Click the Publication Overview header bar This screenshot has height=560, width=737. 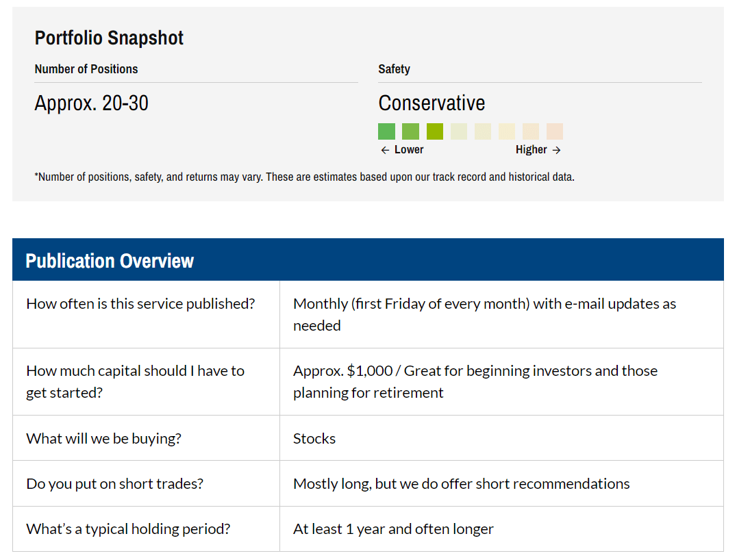pos(368,260)
